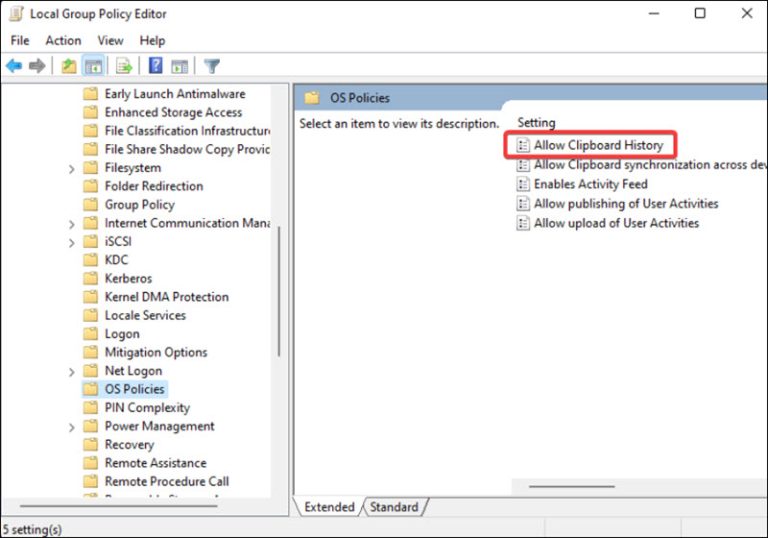The height and width of the screenshot is (538, 768).
Task: Click the tree pane horizontal scrollbar
Action: click(x=119, y=506)
